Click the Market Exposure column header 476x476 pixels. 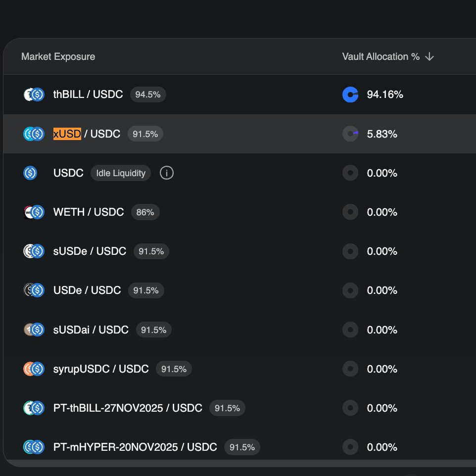(x=58, y=57)
